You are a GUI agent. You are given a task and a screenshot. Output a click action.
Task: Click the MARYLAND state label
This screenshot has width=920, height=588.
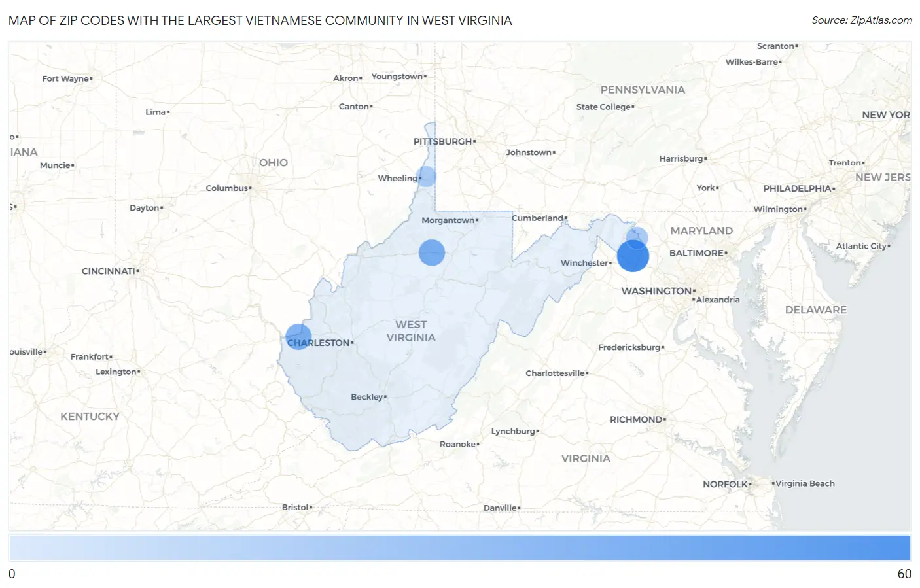click(x=701, y=231)
